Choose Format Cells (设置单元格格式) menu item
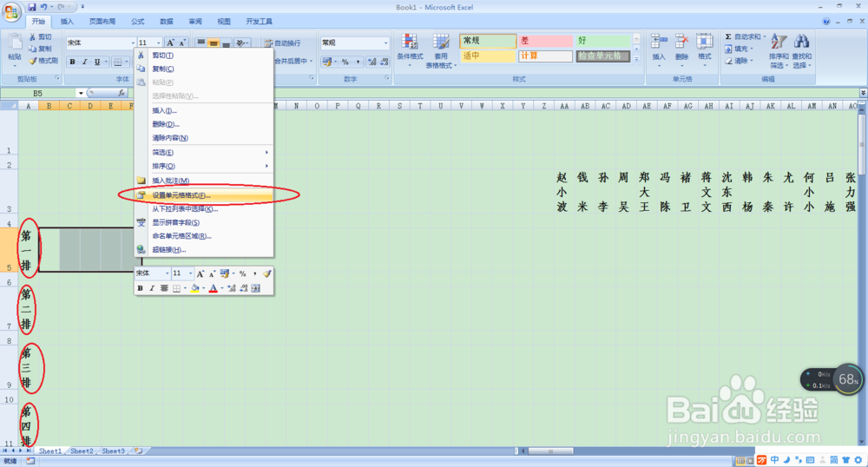 pos(204,195)
